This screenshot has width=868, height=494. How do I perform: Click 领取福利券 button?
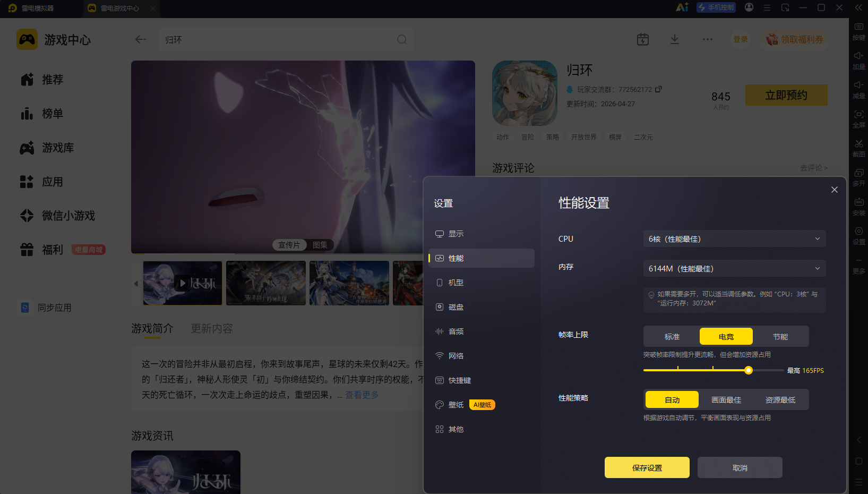click(x=795, y=39)
